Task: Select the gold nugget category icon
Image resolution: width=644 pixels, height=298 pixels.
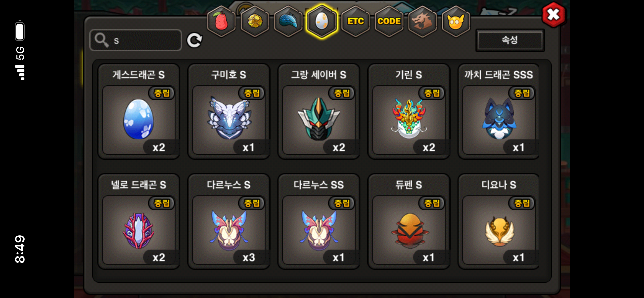Action: point(255,21)
